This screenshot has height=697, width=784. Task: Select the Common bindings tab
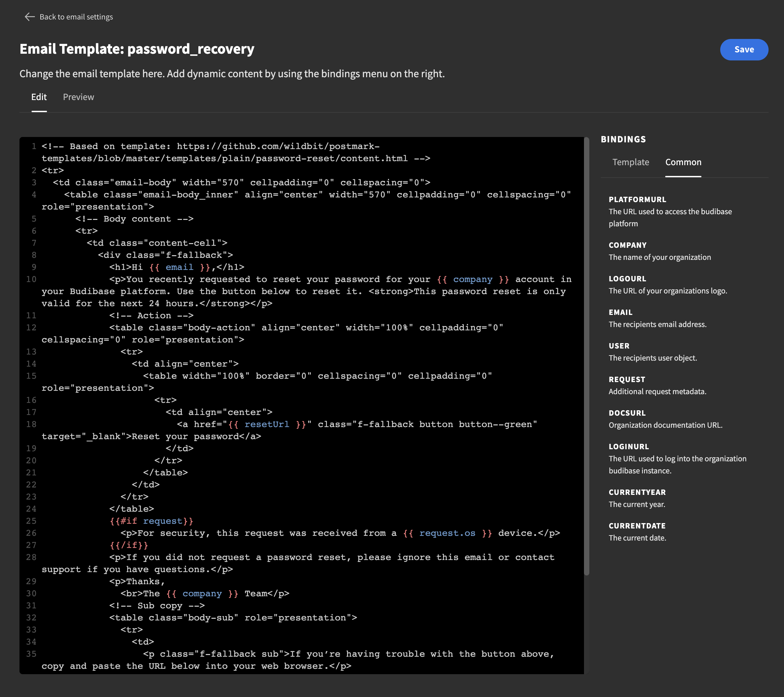[x=683, y=162]
